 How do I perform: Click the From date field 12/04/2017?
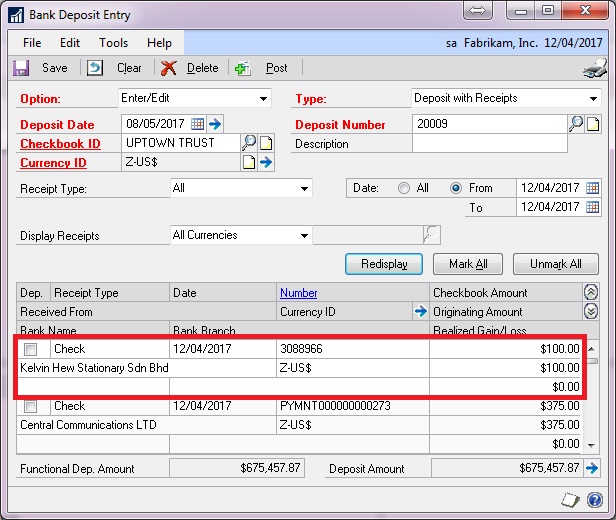550,188
